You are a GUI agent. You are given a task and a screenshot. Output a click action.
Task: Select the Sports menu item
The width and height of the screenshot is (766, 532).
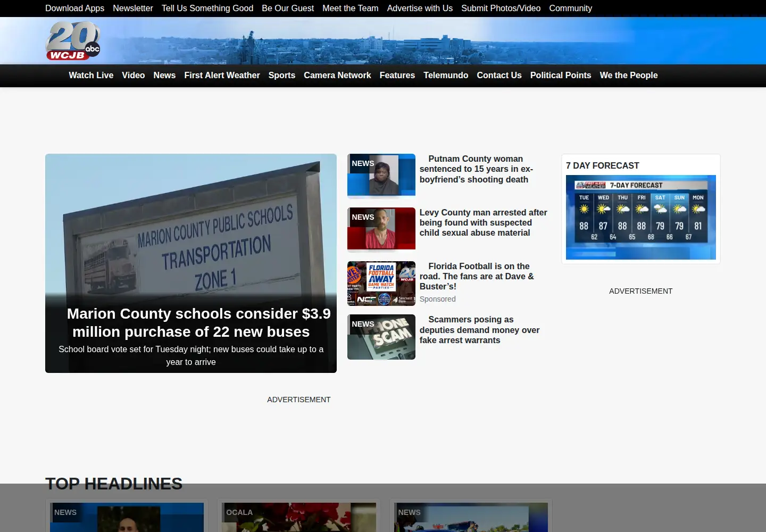point(282,76)
